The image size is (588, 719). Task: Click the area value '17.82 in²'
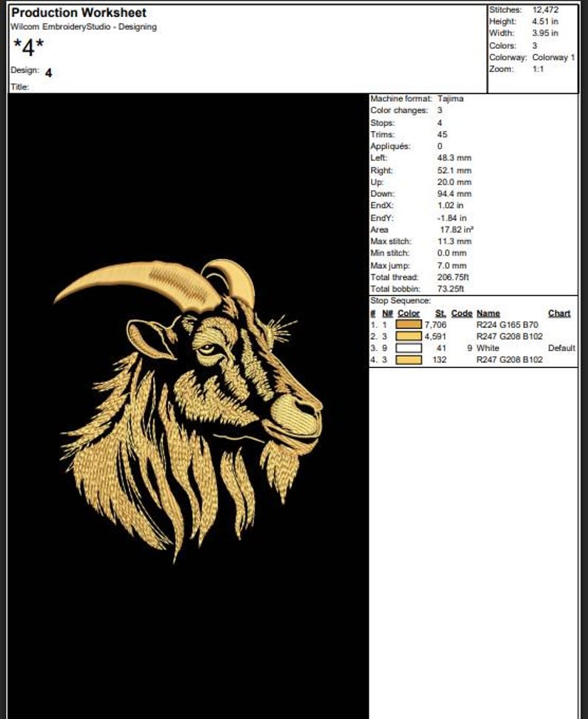(457, 230)
